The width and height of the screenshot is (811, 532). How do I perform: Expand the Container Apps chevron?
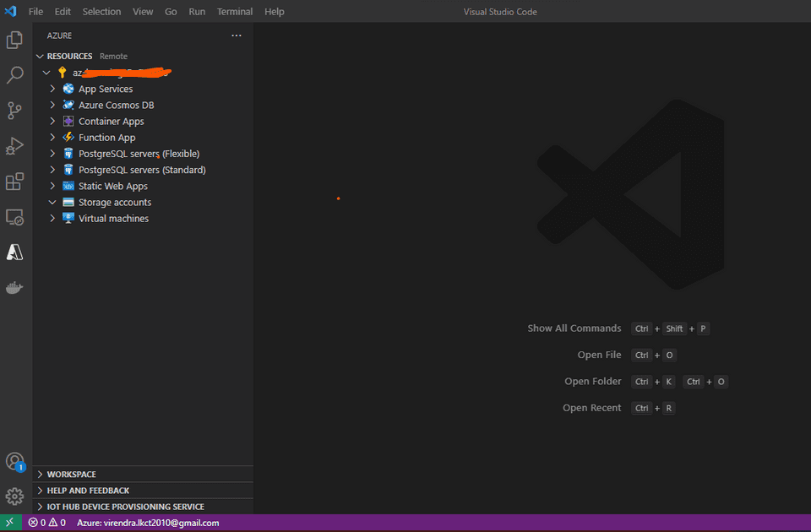point(52,121)
